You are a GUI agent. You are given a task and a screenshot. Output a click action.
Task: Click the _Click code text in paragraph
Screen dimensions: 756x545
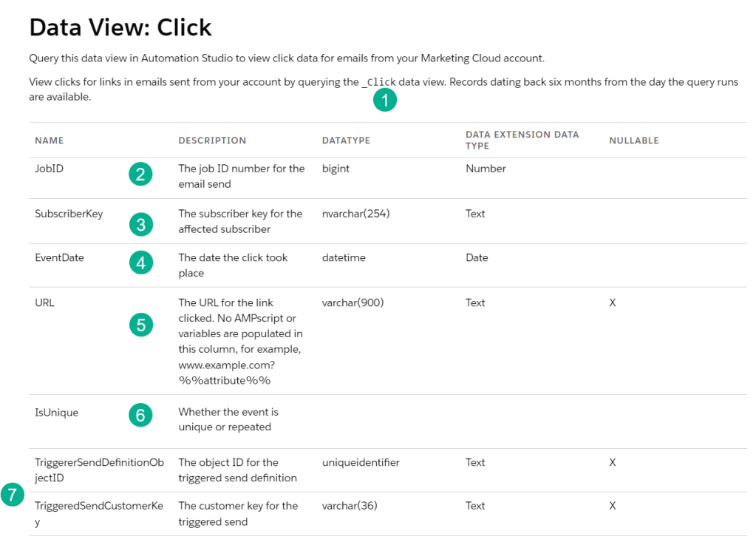tap(378, 82)
